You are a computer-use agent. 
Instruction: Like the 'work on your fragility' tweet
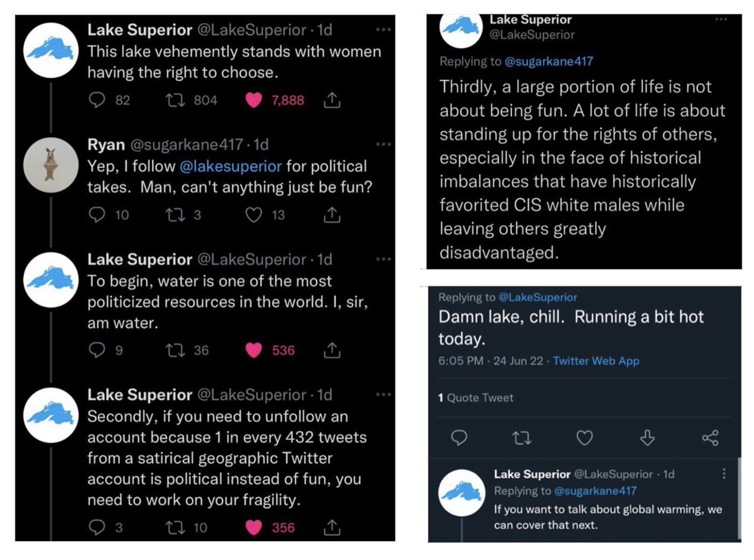253,528
